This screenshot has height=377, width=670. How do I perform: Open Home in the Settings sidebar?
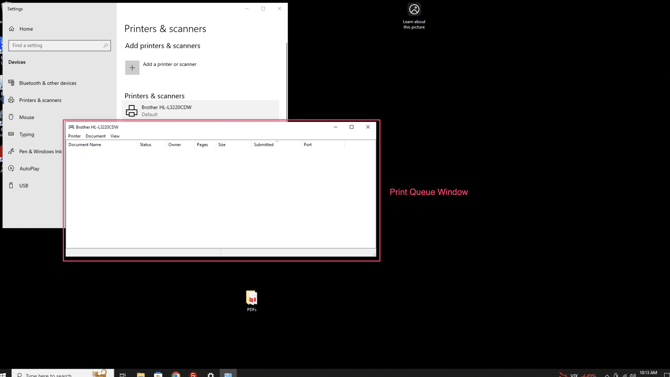coord(21,29)
